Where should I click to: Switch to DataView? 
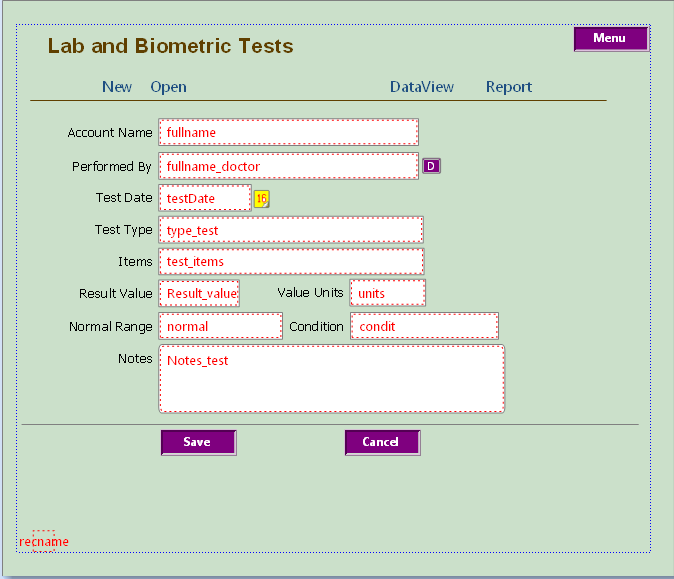pos(422,87)
